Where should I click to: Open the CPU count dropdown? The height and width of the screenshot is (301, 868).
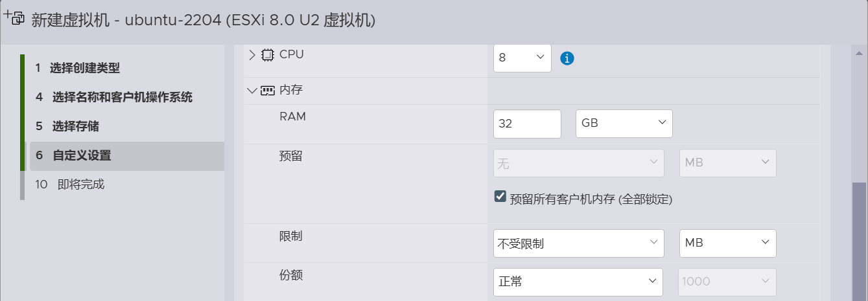pos(522,58)
